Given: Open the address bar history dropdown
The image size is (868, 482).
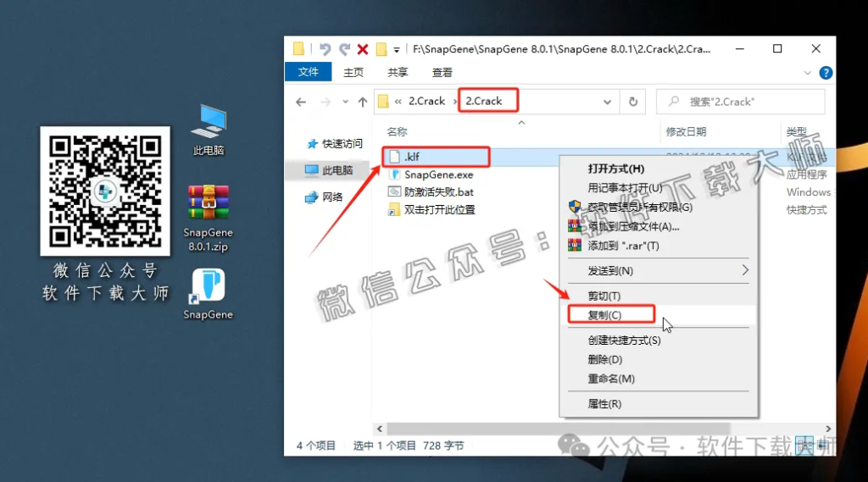Looking at the screenshot, I should 607,102.
